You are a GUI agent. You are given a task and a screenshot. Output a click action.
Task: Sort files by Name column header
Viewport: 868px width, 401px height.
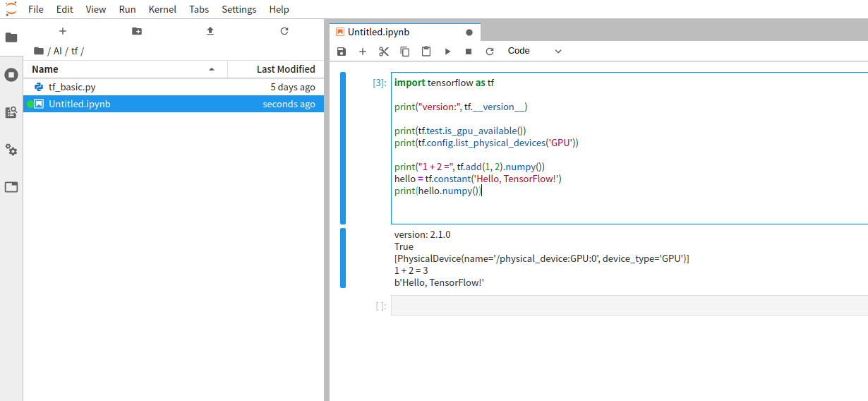coord(45,69)
